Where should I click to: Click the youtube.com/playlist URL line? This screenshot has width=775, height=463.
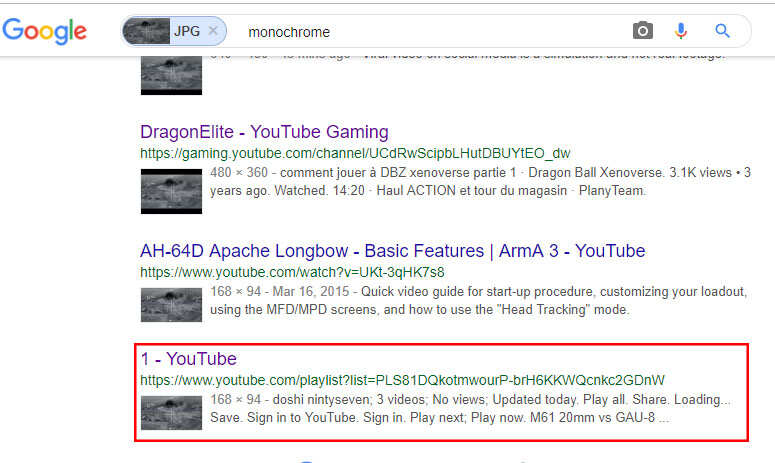(x=402, y=380)
